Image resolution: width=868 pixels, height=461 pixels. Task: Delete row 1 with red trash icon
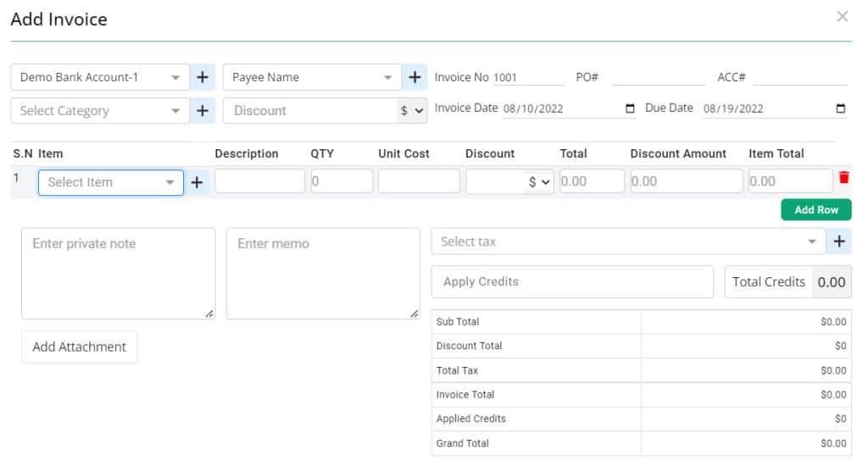(x=843, y=178)
